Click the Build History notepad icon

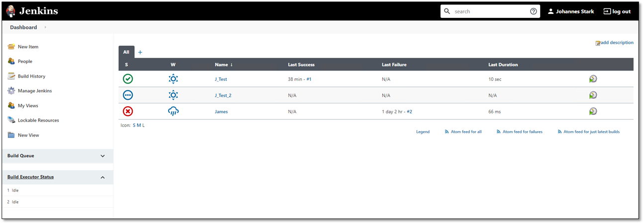11,76
